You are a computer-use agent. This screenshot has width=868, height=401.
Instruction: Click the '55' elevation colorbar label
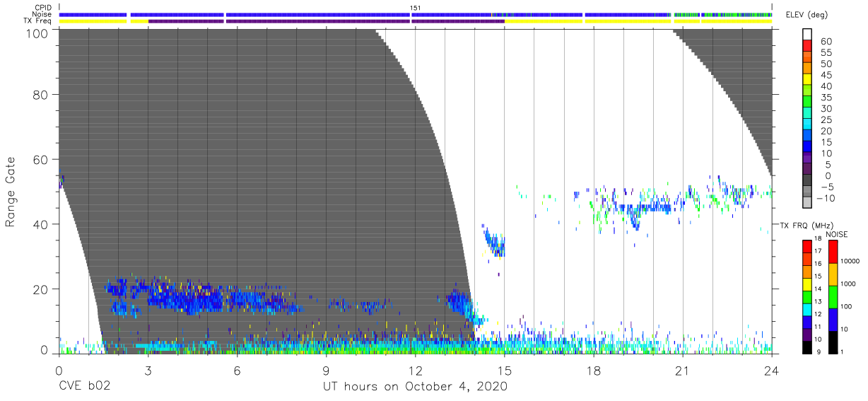826,52
